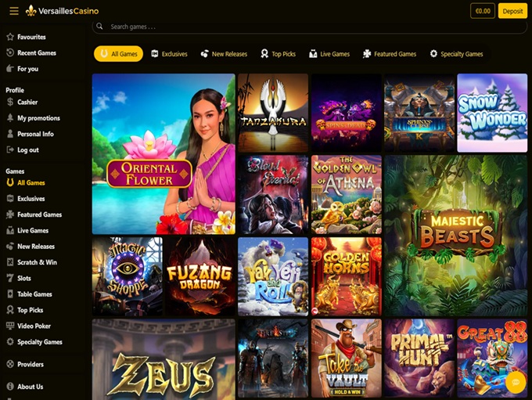This screenshot has height=400, width=532.
Task: Click the Log out icon
Action: click(x=10, y=150)
